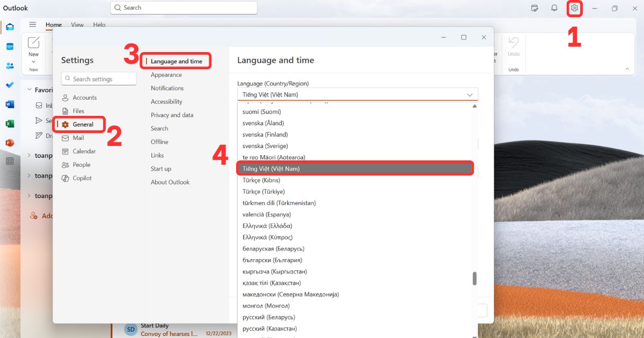The image size is (644, 338).
Task: Open Calendar from the left app rail
Action: [x=10, y=46]
